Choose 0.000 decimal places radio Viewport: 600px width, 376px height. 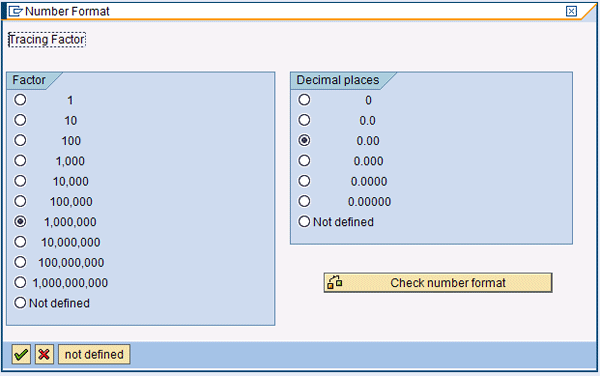point(304,161)
